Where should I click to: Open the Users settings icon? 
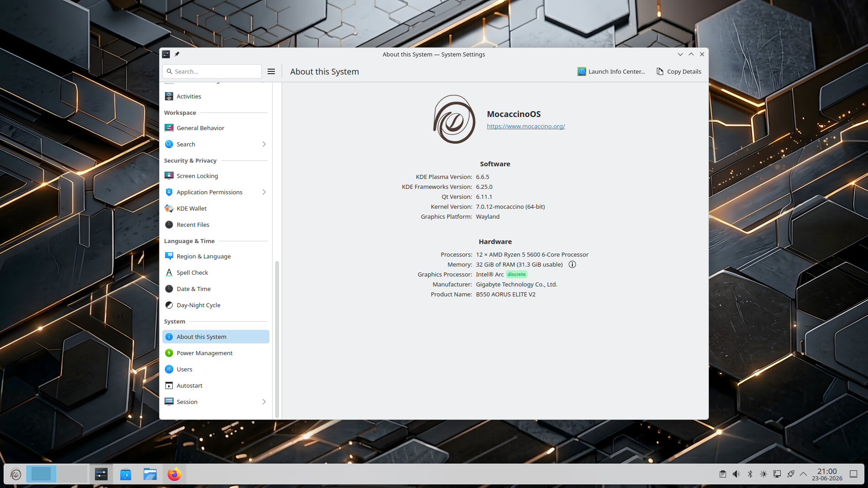tap(169, 369)
